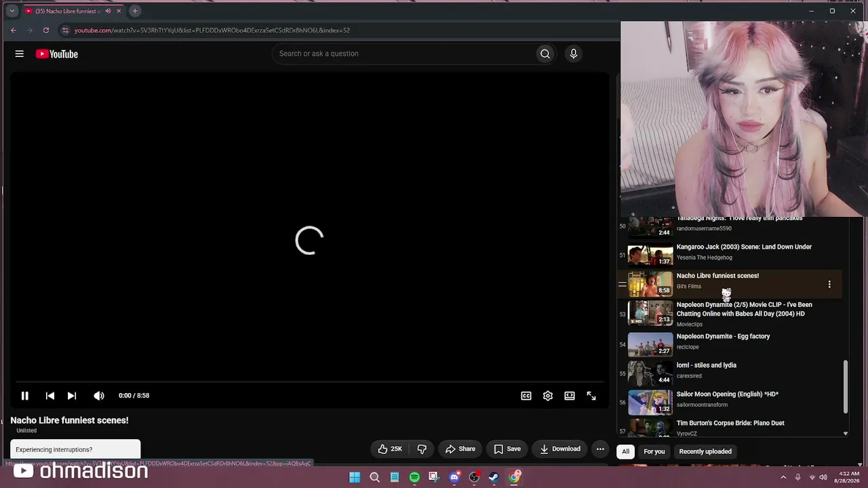
Task: Play Tim Burton's Corpse Bride: Piano Duet
Action: coord(730,423)
